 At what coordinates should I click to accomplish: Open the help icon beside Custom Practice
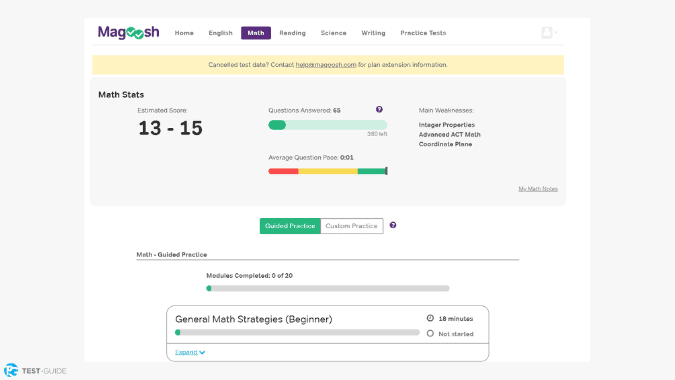(x=393, y=225)
